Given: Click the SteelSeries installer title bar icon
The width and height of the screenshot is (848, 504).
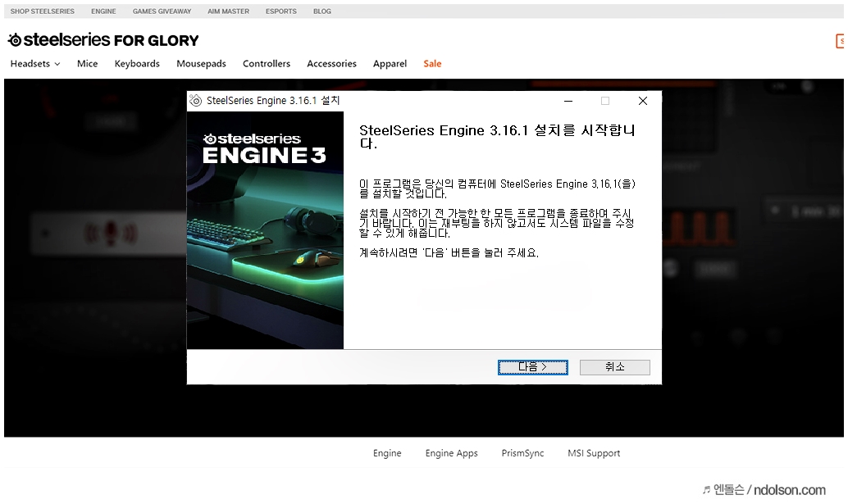Looking at the screenshot, I should click(196, 101).
